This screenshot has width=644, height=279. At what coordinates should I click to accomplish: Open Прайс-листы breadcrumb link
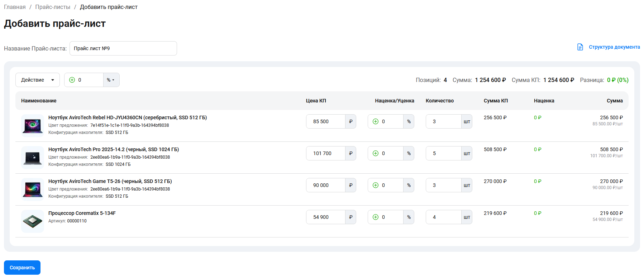coord(53,7)
